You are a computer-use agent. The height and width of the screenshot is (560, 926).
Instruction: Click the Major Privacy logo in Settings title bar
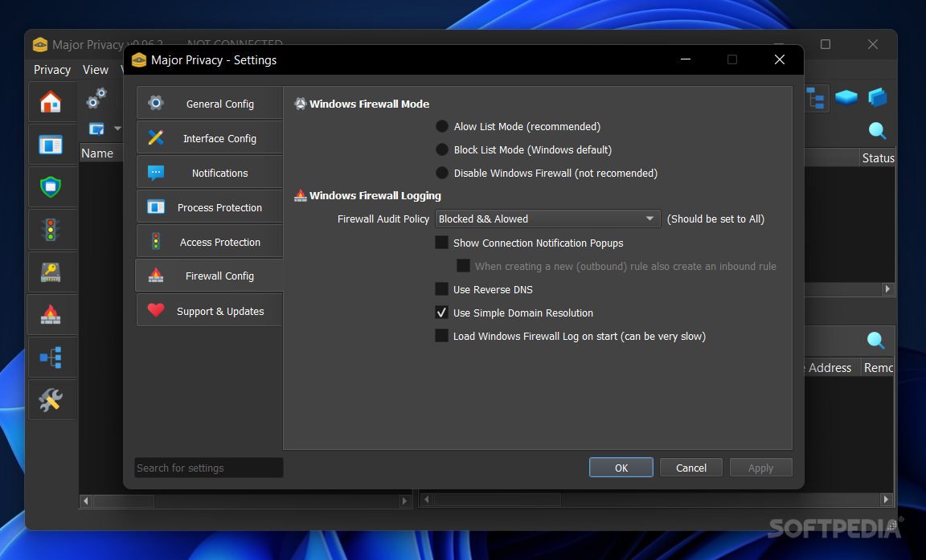tap(139, 59)
